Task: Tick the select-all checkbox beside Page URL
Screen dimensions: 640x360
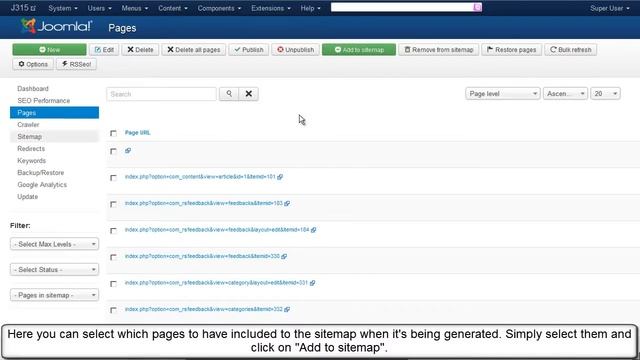Action: coord(113,133)
